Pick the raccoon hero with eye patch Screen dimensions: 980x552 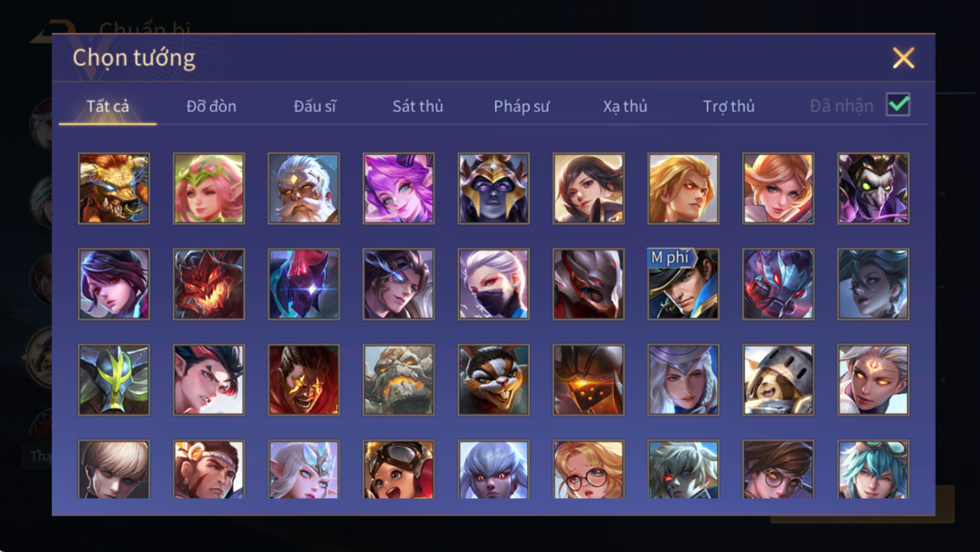click(x=493, y=380)
